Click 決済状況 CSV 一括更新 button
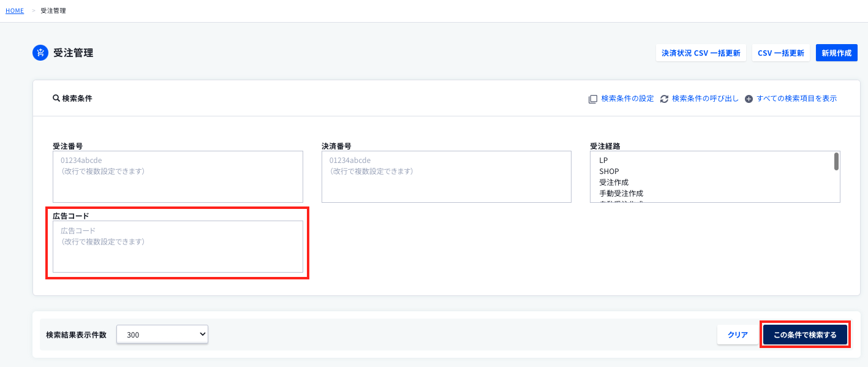Image resolution: width=868 pixels, height=367 pixels. 701,53
